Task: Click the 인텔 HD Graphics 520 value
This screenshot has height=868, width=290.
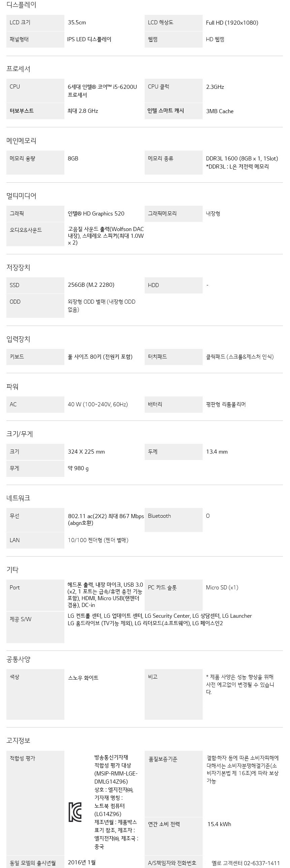Action: pyautogui.click(x=96, y=213)
